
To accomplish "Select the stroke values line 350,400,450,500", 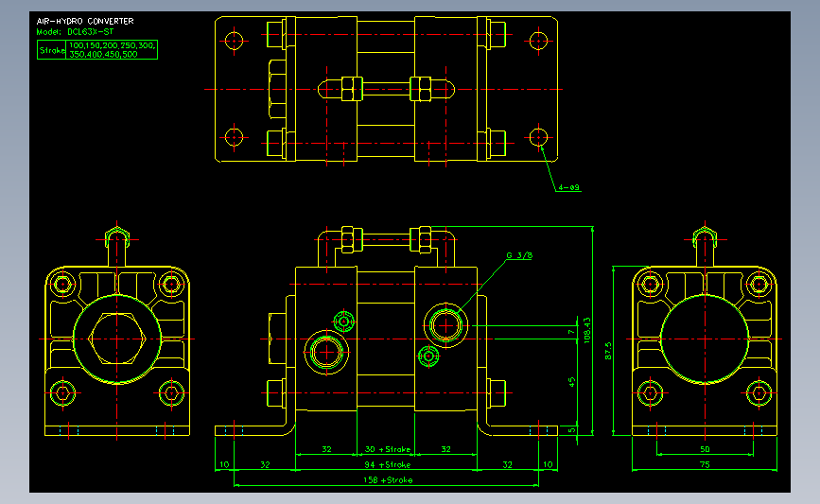I will coord(103,55).
